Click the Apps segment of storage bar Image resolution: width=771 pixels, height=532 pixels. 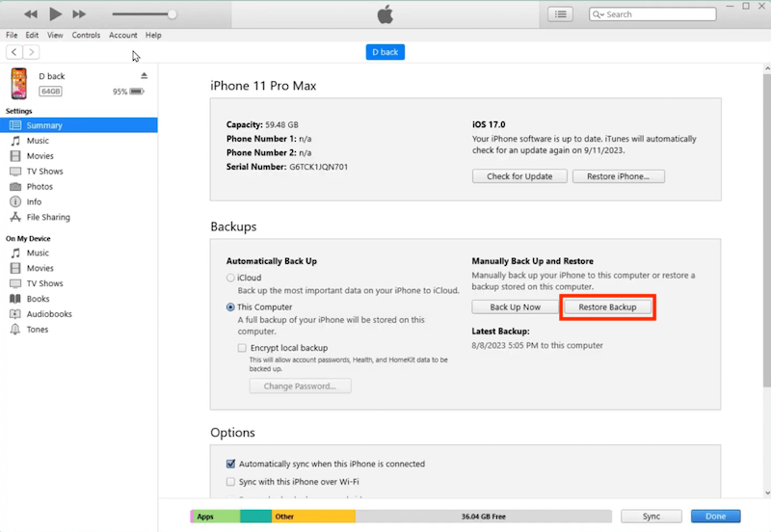tap(216, 517)
